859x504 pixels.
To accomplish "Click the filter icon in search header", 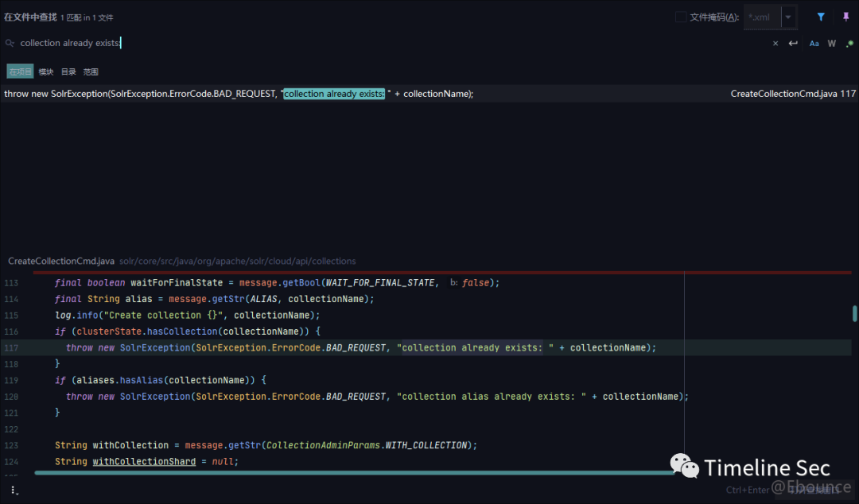I will pyautogui.click(x=821, y=17).
